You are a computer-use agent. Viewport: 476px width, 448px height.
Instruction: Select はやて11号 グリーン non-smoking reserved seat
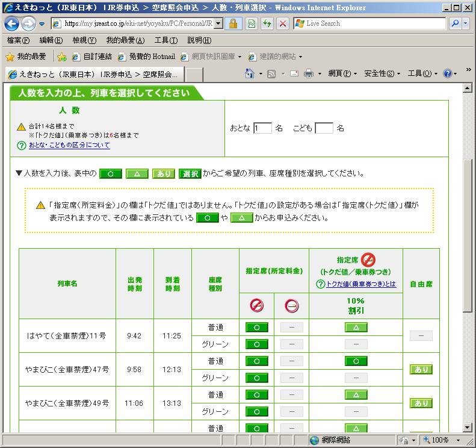tap(257, 344)
